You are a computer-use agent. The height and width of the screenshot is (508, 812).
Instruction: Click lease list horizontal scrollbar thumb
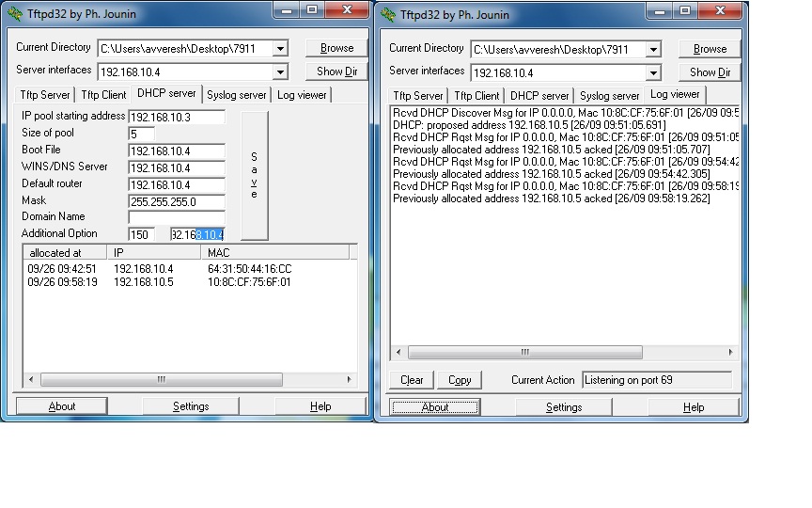tap(162, 379)
